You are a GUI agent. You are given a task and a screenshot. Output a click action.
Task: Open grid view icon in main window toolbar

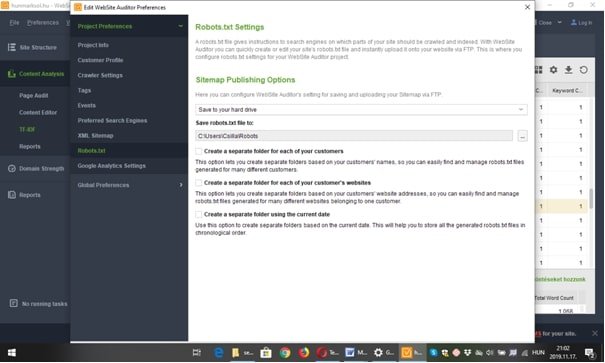click(x=539, y=69)
